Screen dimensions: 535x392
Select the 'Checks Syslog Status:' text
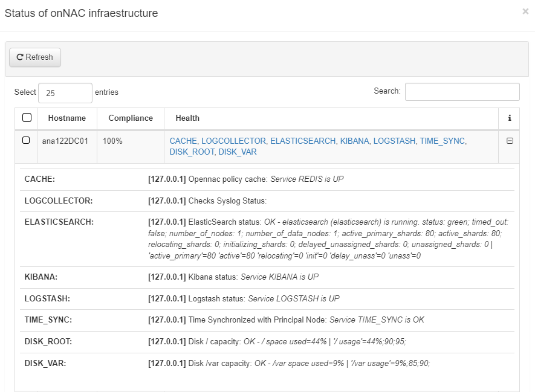pyautogui.click(x=227, y=201)
